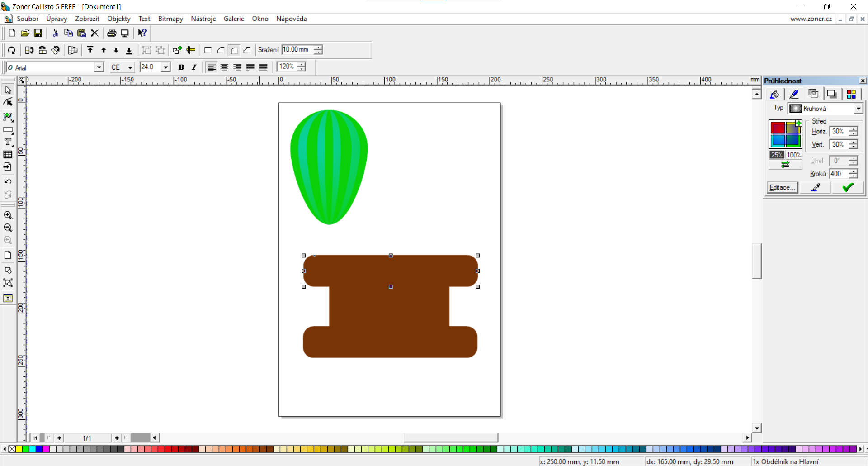Screen dimensions: 868x466
Task: Zoom in with the magnifier plus tool
Action: pyautogui.click(x=8, y=215)
